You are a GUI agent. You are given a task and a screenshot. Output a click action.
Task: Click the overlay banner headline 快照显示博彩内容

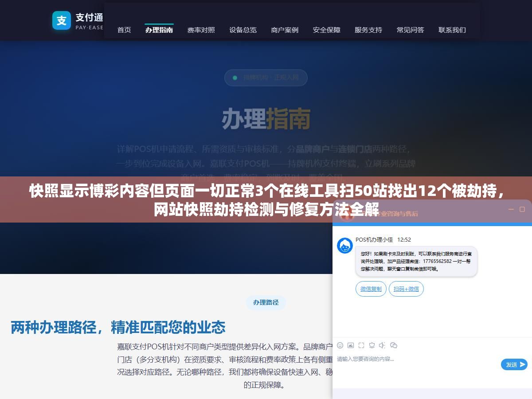266,200
